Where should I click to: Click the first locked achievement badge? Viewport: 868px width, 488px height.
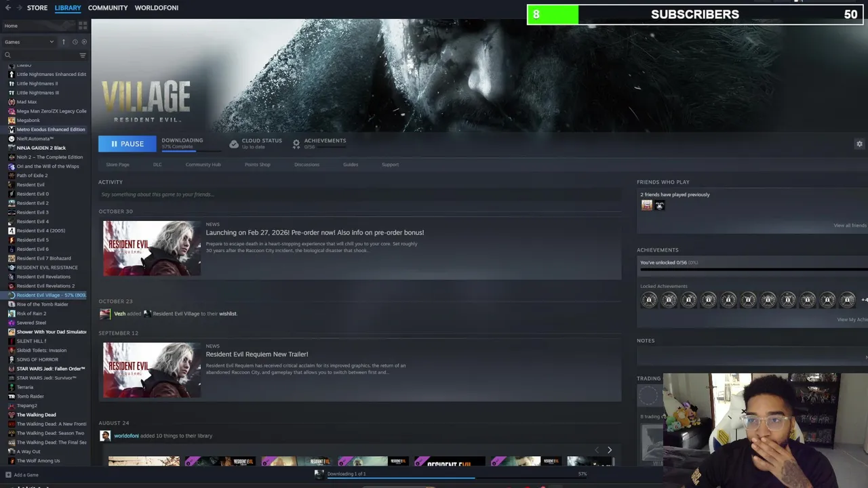click(649, 300)
